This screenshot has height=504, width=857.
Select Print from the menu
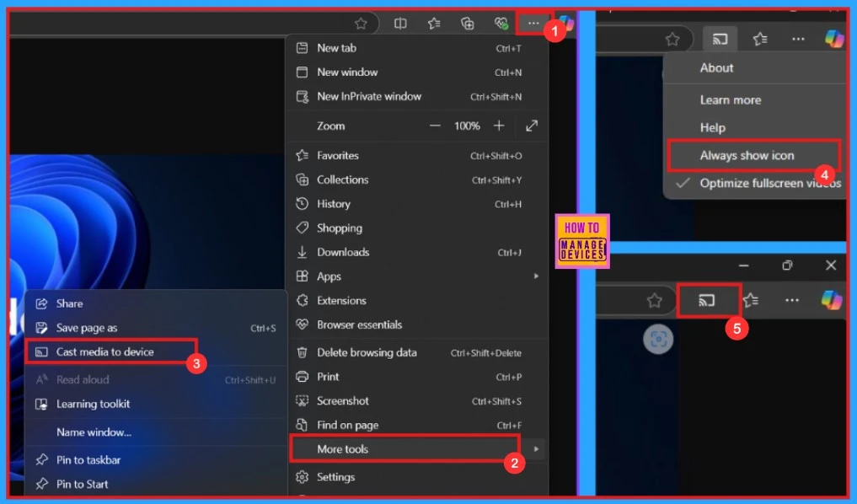417,377
